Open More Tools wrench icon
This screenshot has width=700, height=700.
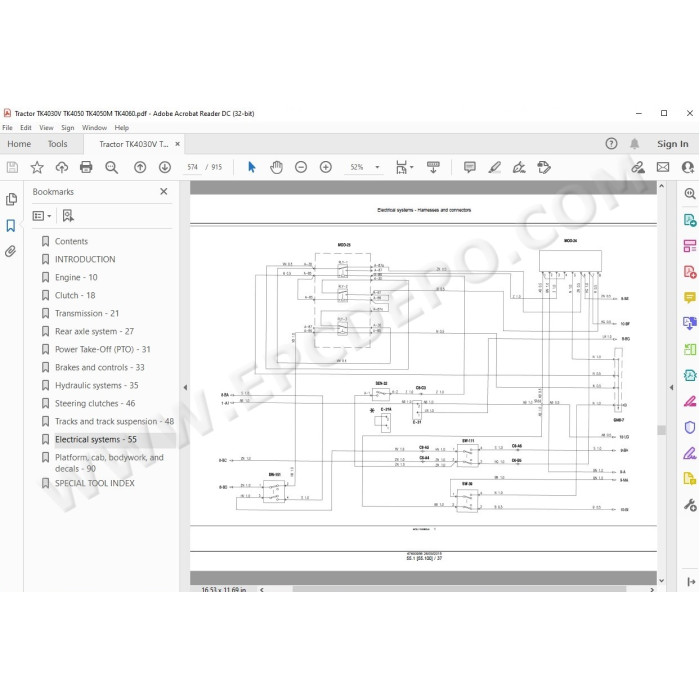coord(690,505)
